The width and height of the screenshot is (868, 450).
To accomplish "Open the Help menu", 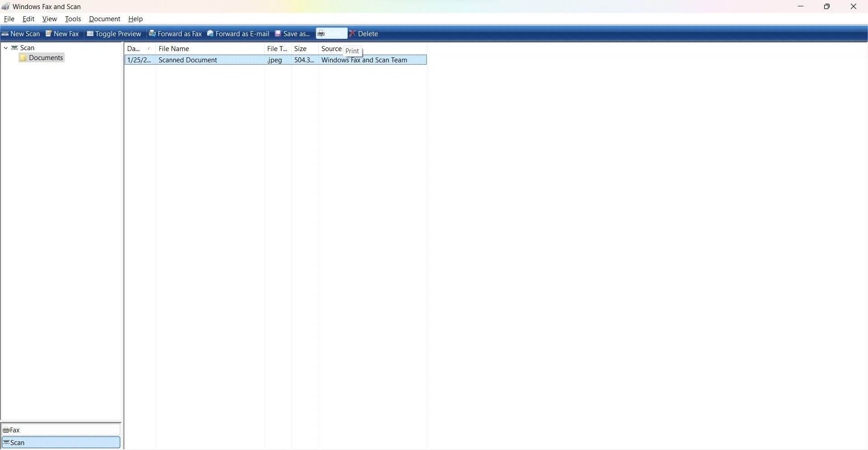I will (136, 19).
